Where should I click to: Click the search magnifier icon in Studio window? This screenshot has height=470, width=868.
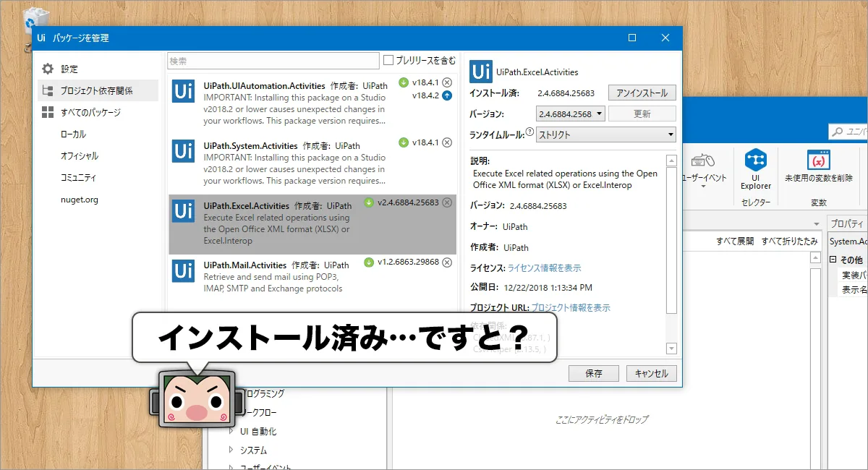pos(838,132)
